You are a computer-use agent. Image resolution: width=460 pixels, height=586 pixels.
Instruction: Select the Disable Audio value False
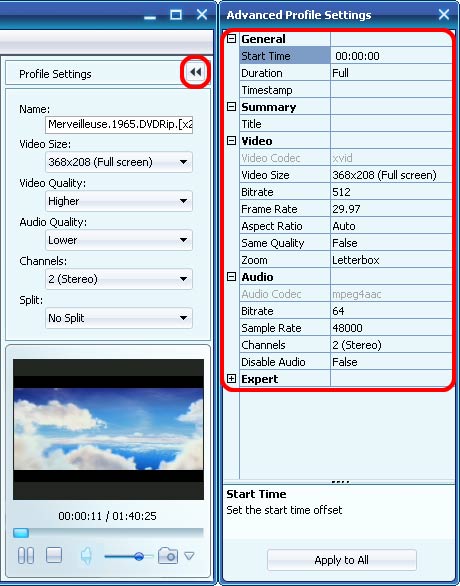391,362
